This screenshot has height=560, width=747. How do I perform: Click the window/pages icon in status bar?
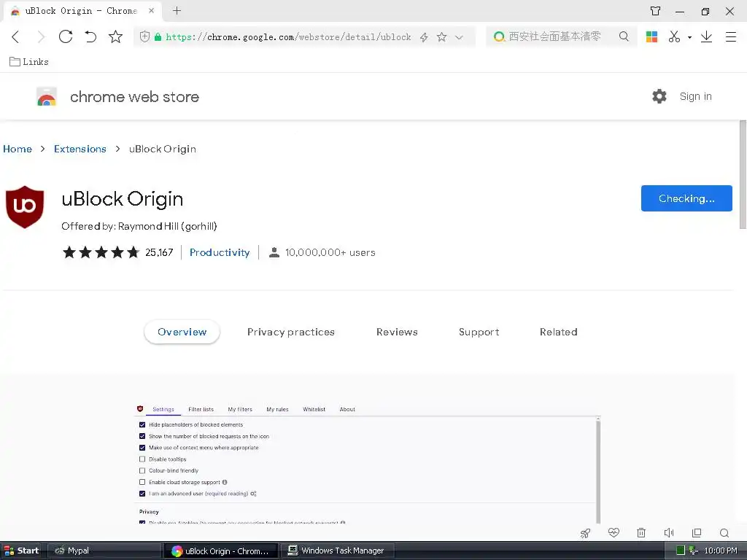click(x=697, y=532)
